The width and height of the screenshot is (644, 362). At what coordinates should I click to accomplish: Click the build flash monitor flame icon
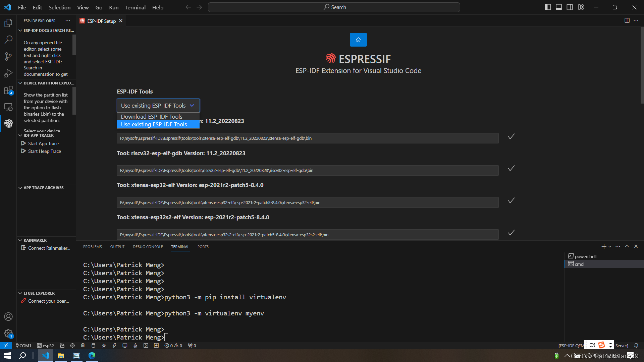[135, 346]
